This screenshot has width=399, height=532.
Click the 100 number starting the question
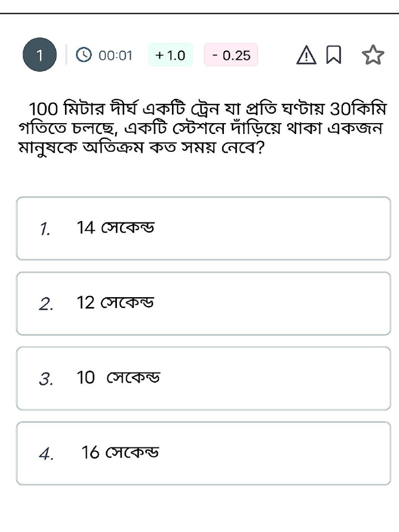point(44,110)
